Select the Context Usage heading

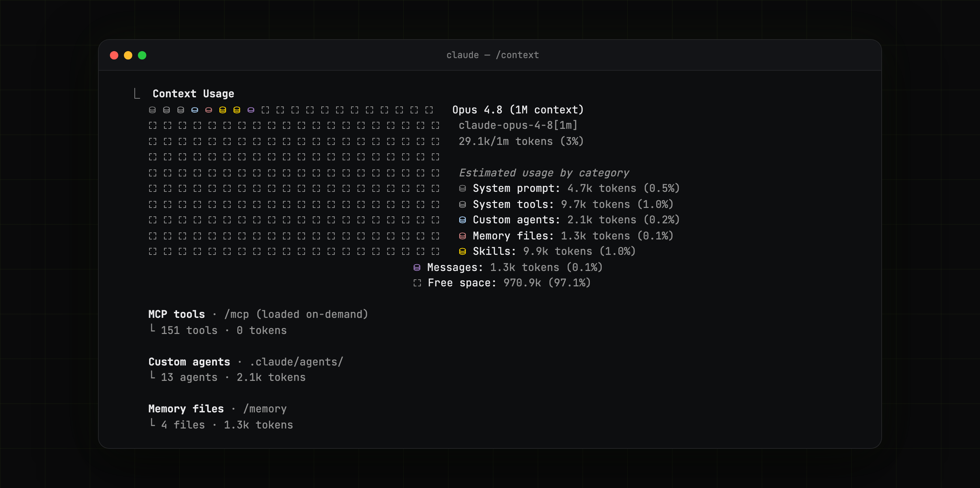pos(193,93)
